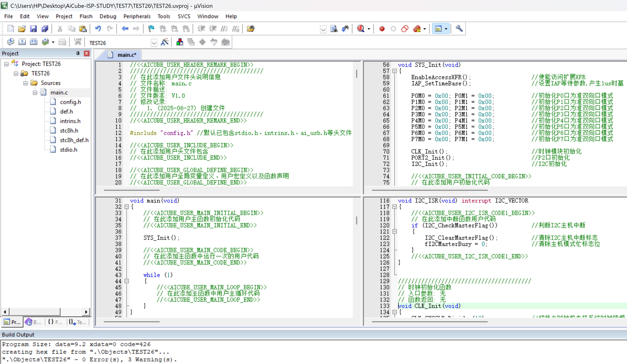Screen dimensions: 627x364
Task: Undo the last edit
Action: pyautogui.click(x=98, y=29)
